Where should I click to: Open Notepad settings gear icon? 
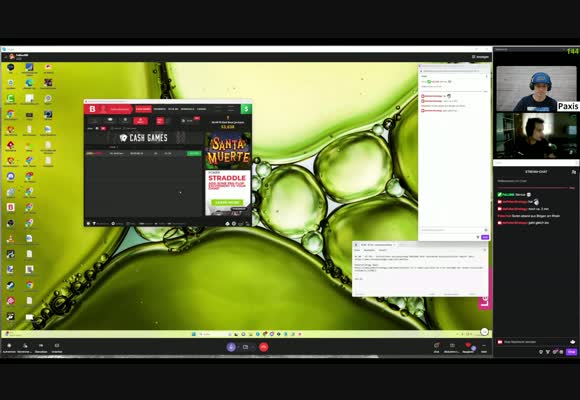484,251
